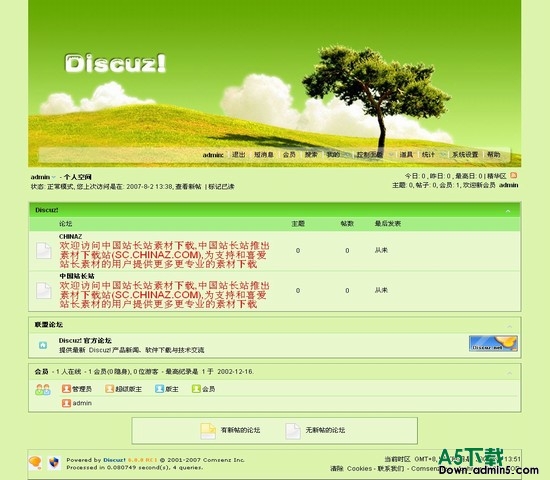Click the document icon of the CHINAZ forum row
Screen dimensions: 550x480
[x=43, y=251]
